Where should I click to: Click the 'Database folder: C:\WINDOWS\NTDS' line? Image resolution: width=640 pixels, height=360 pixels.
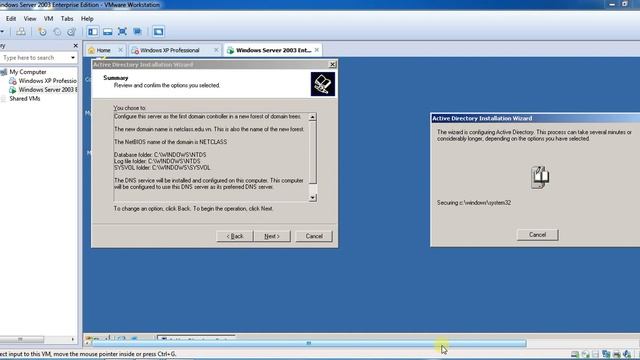pos(160,155)
